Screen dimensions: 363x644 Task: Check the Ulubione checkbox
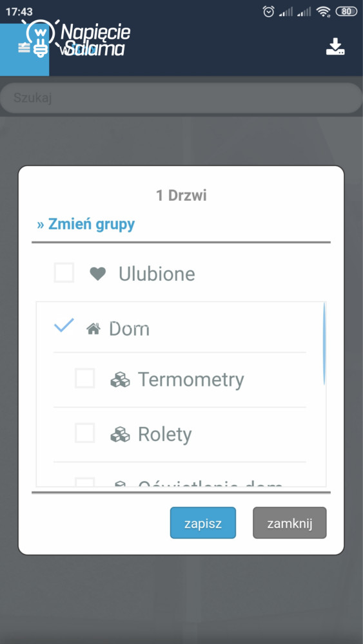pyautogui.click(x=64, y=272)
